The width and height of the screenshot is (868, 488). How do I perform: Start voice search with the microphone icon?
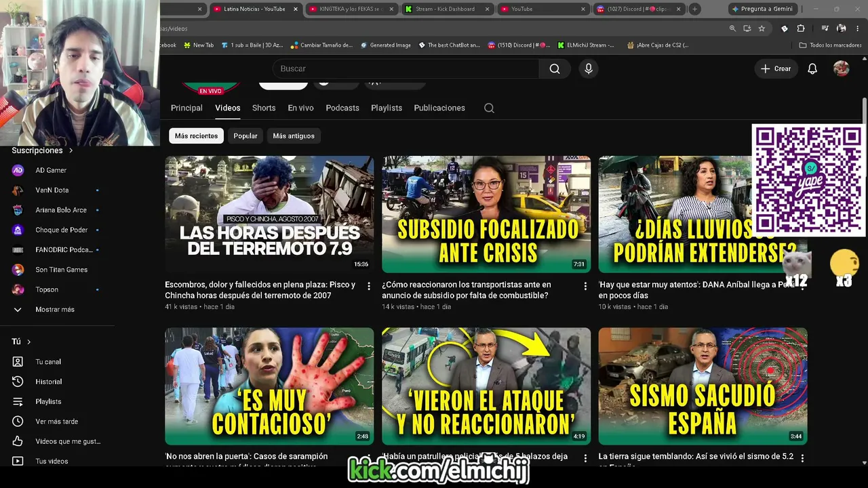[x=589, y=68]
